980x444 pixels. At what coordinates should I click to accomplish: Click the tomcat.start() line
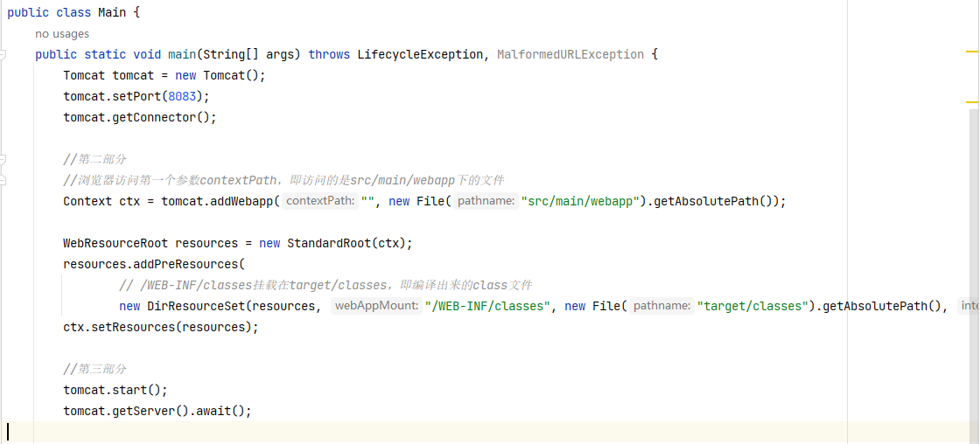pos(115,390)
